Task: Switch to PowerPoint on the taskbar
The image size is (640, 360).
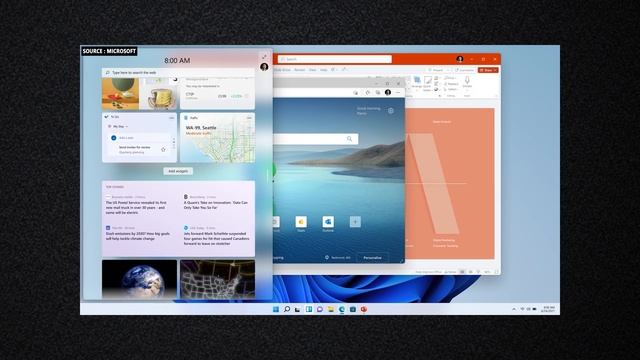Action: [364, 309]
